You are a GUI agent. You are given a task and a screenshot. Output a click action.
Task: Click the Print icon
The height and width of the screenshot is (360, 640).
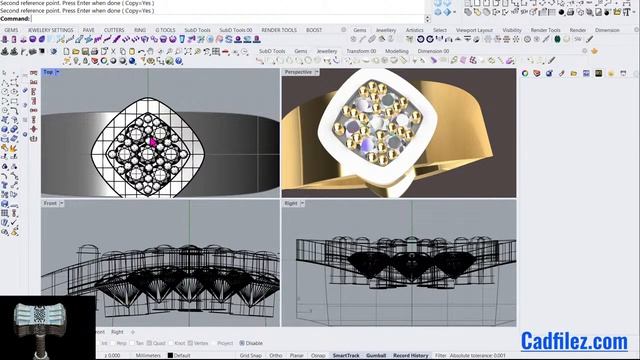click(x=94, y=52)
